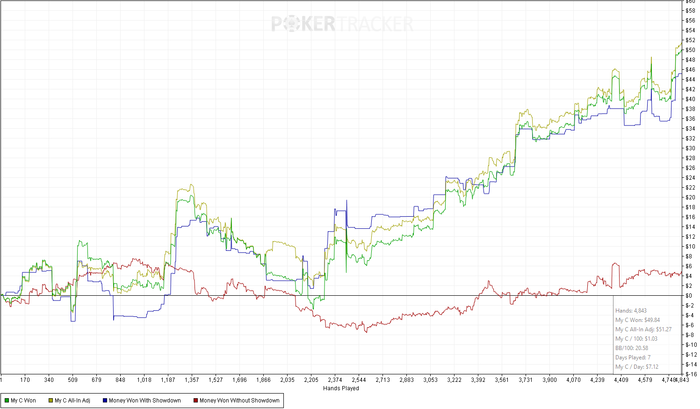
Task: Click the 2,883 hands x-axis label
Action: [x=406, y=380]
